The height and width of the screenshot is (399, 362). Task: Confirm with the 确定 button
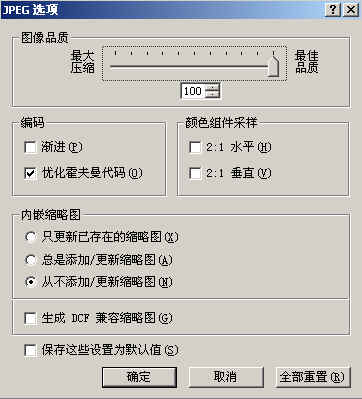click(x=139, y=377)
